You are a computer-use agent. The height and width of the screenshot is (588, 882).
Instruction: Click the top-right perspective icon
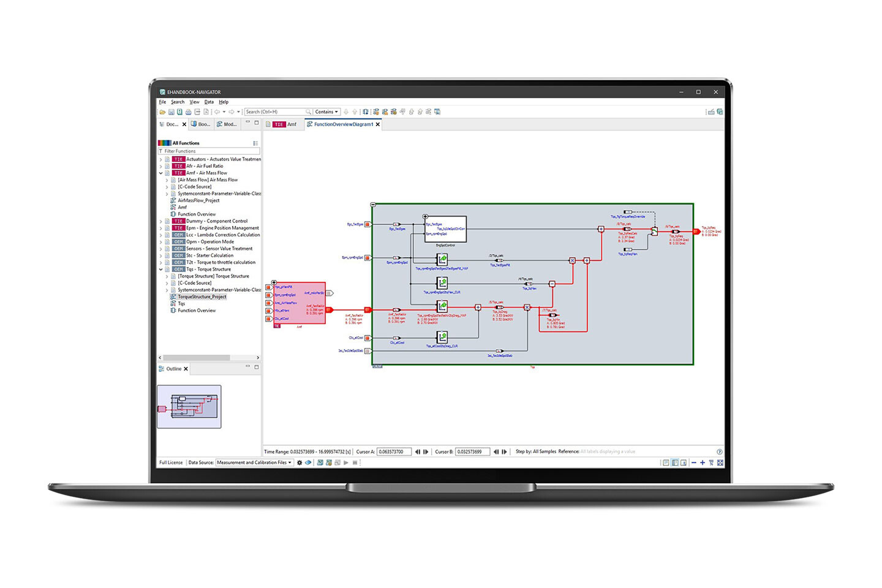[x=720, y=112]
